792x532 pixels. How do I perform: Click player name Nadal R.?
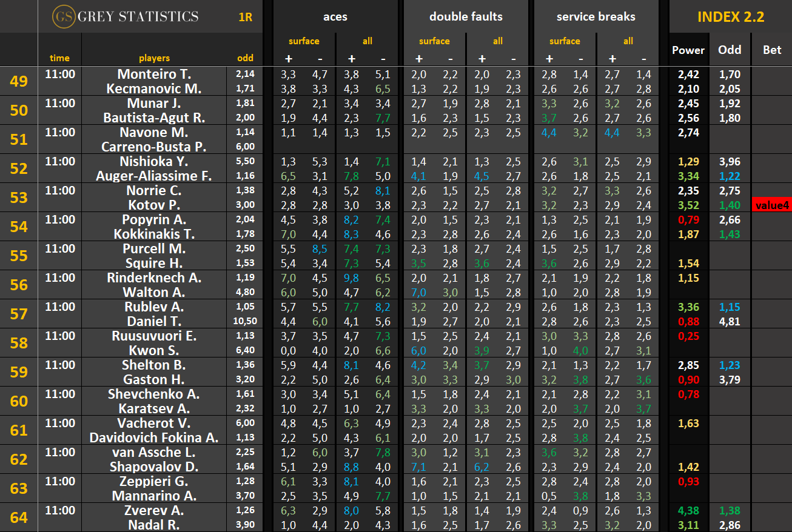154,525
